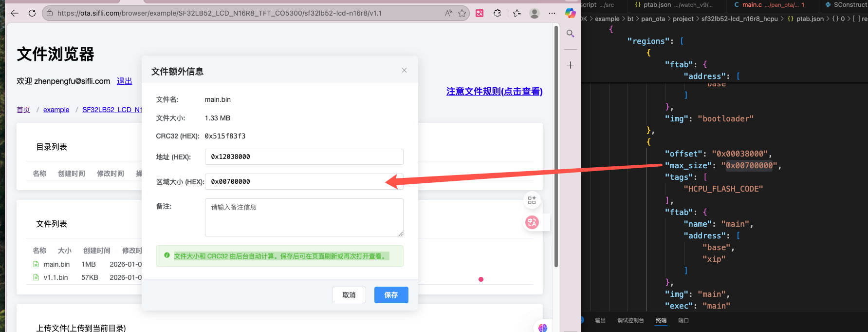The image size is (868, 332).
Task: Click the 保存 button
Action: 391,295
